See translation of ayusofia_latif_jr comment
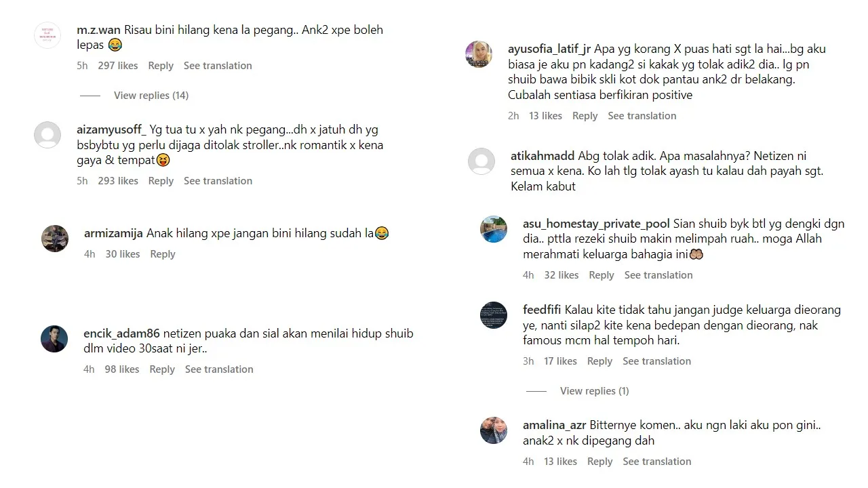 click(642, 116)
